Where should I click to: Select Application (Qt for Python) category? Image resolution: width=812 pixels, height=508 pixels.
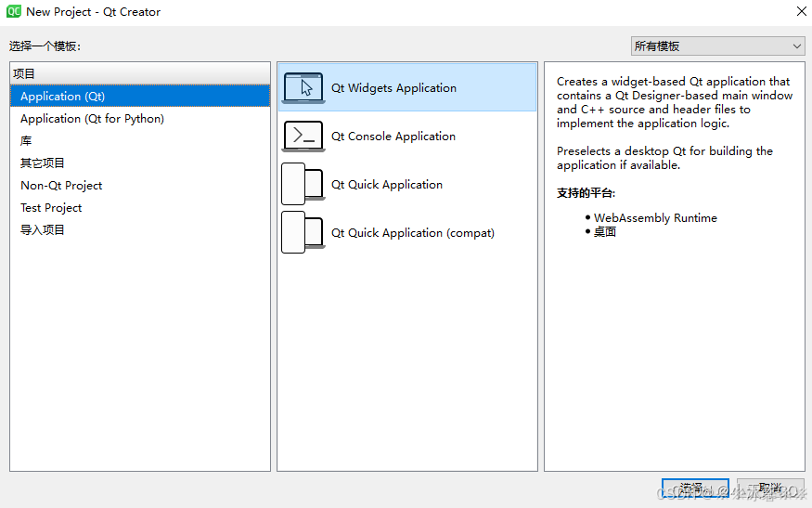(140, 118)
